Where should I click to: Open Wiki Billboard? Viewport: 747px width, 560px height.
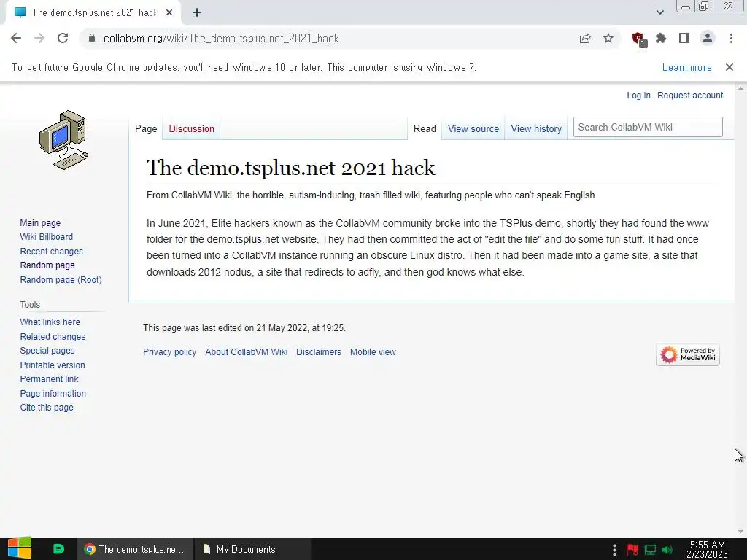(46, 237)
